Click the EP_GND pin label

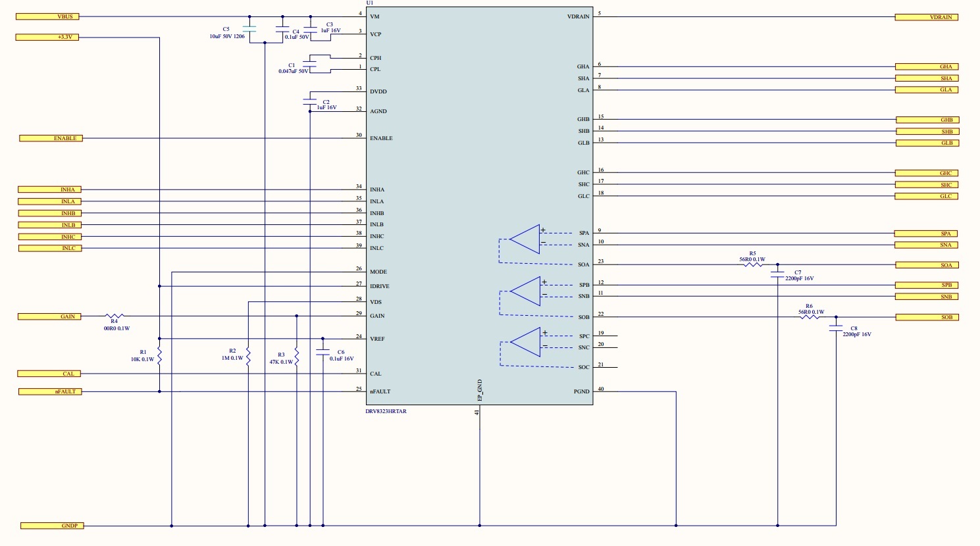pyautogui.click(x=480, y=390)
